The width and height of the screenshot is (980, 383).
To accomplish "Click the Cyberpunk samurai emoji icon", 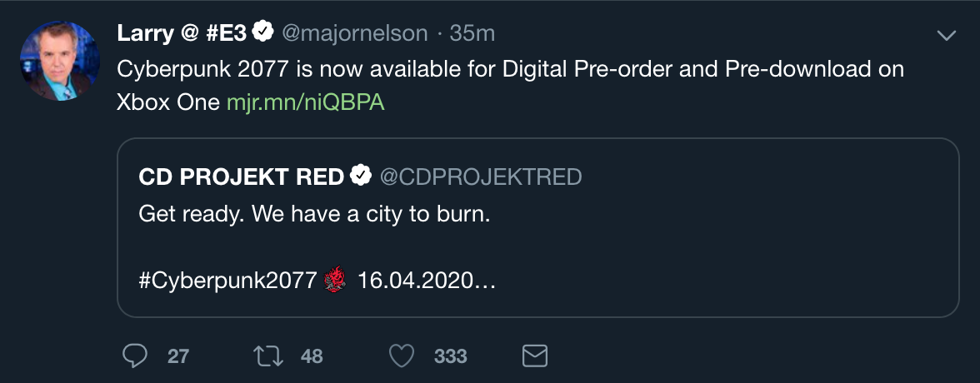I will click(x=334, y=281).
